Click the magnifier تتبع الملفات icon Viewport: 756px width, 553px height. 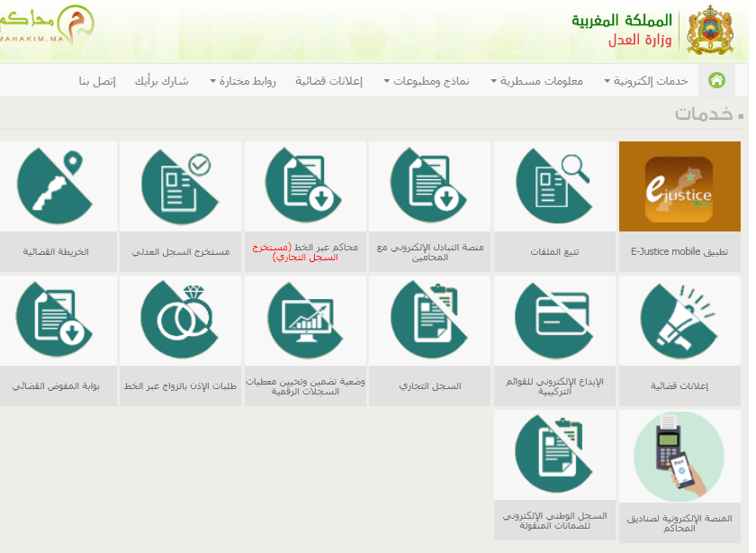click(x=554, y=186)
